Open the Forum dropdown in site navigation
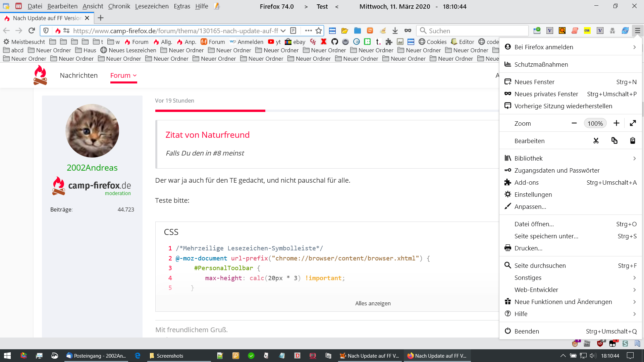This screenshot has width=644, height=362. (x=123, y=75)
